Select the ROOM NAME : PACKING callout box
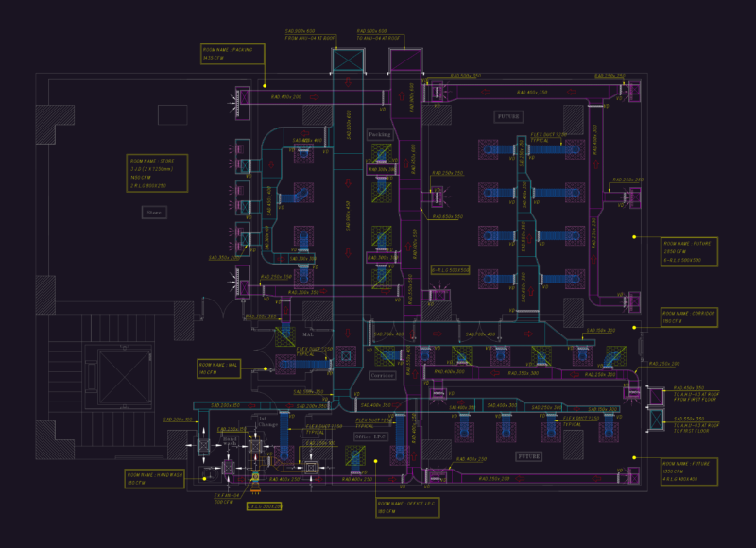 pos(232,54)
